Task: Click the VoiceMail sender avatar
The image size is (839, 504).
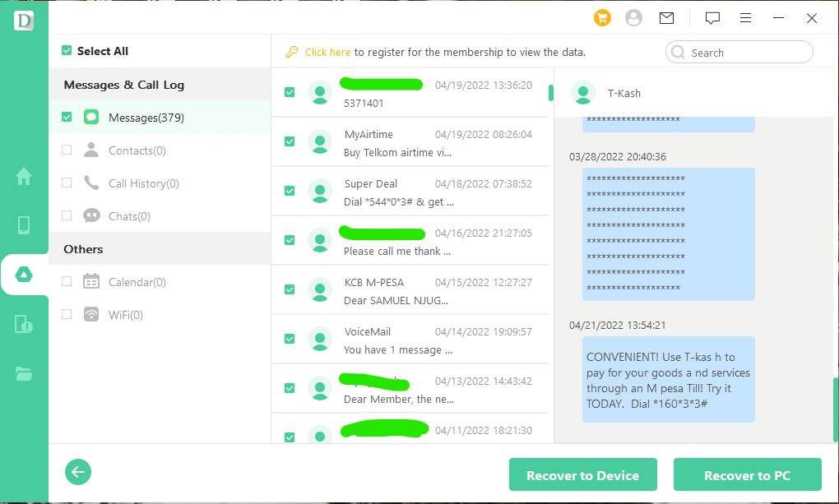Action: (x=320, y=339)
